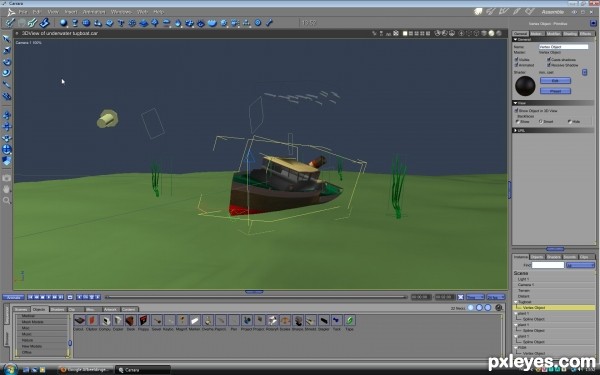This screenshot has height=375, width=600.
Task: Switch to the Artwork browser tab
Action: 110,309
